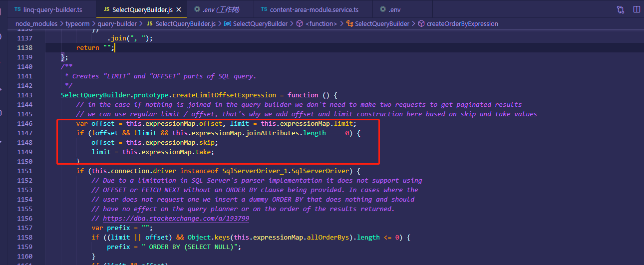
Task: Click the comment starting 'Due to a limitation'
Action: [257, 180]
